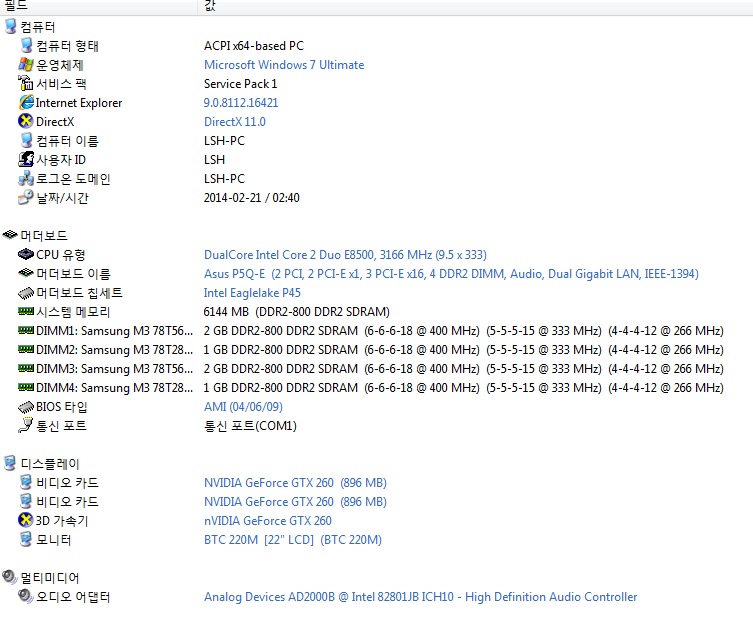Click the icon beside 컴퓨터 이름

tap(26, 140)
